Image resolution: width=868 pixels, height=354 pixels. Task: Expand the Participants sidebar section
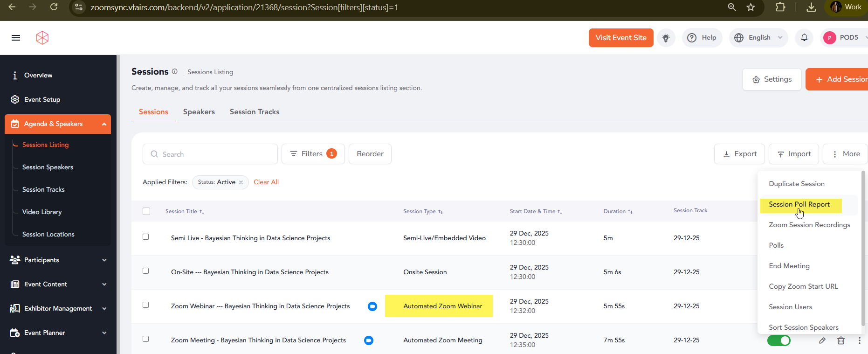pos(58,260)
